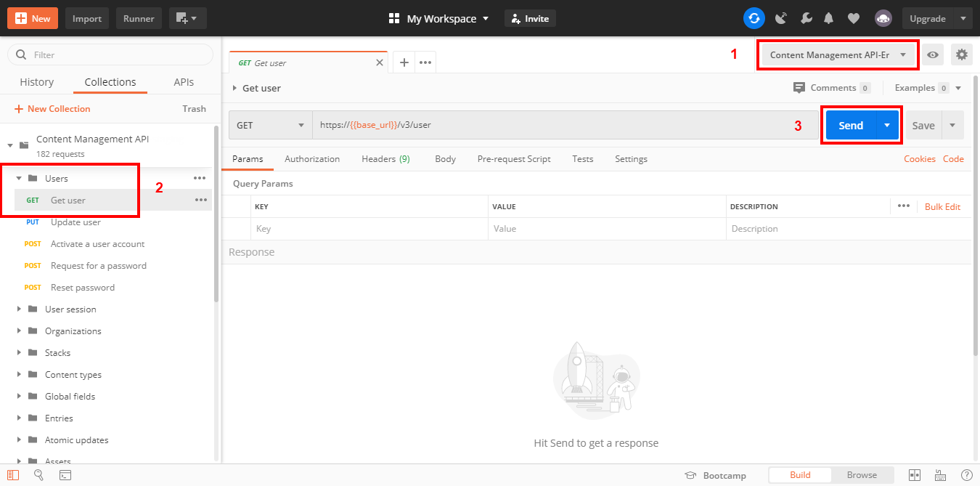Open the settings wrench icon in header

806,18
